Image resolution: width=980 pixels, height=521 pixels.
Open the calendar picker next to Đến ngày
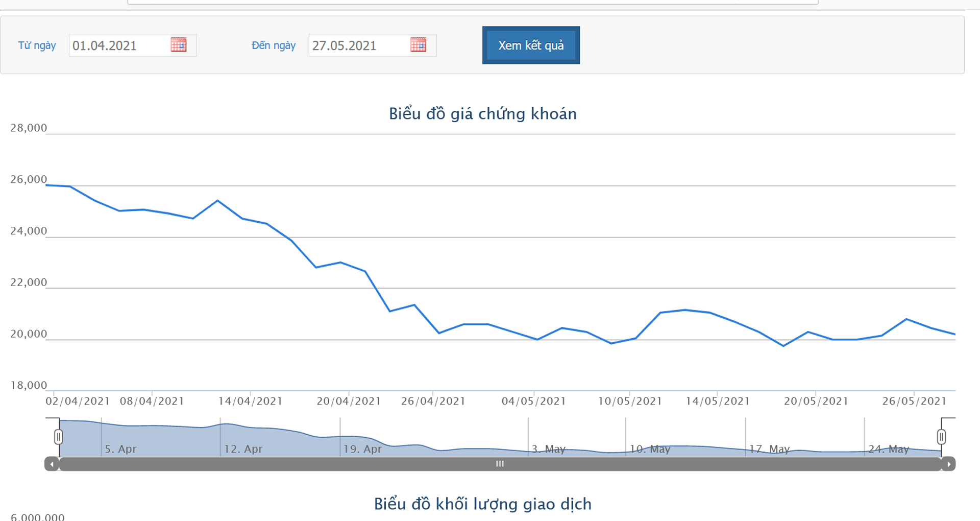420,45
